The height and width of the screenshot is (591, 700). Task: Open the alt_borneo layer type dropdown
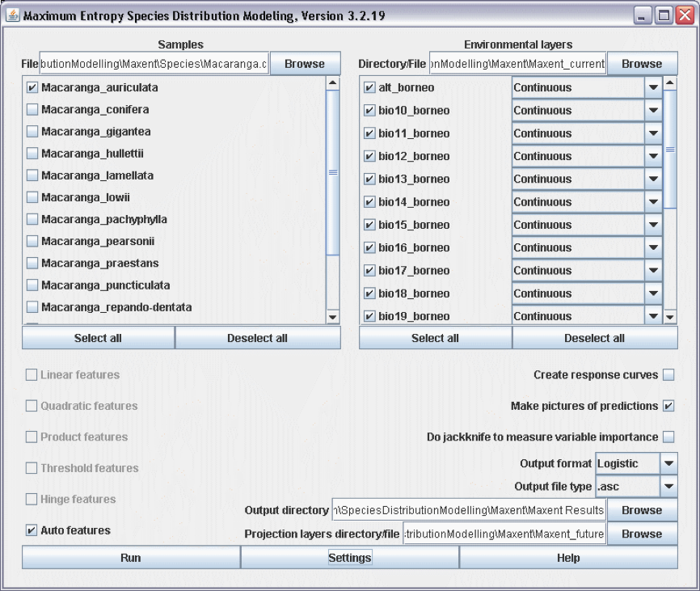[x=653, y=87]
